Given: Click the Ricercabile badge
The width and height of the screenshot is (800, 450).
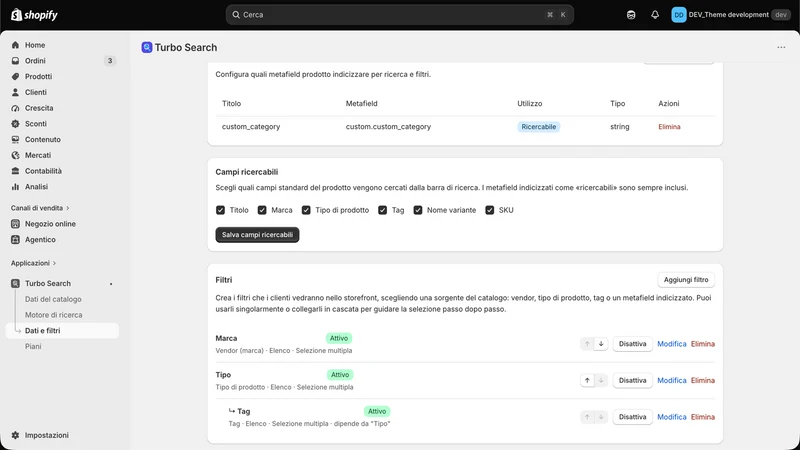Looking at the screenshot, I should tap(538, 127).
